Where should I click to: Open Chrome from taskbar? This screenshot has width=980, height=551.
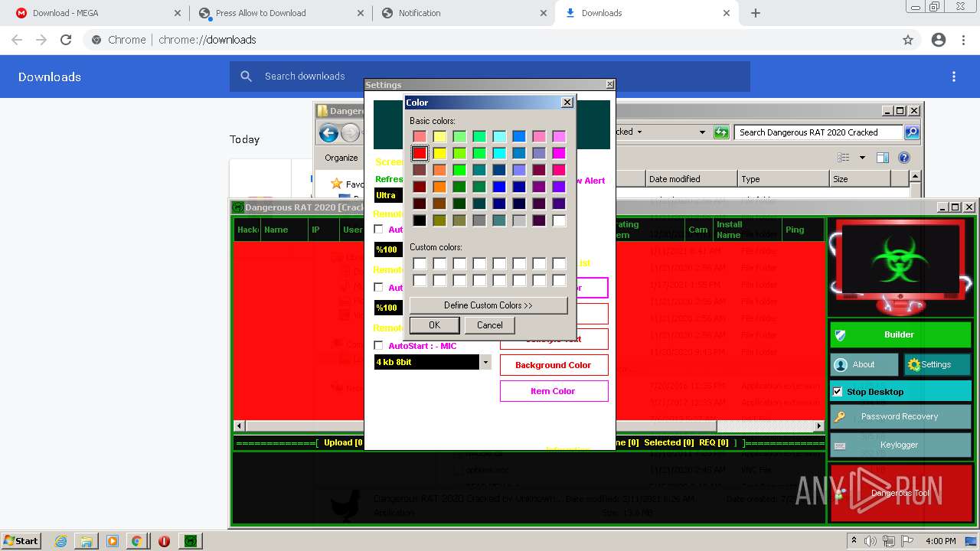click(x=136, y=541)
